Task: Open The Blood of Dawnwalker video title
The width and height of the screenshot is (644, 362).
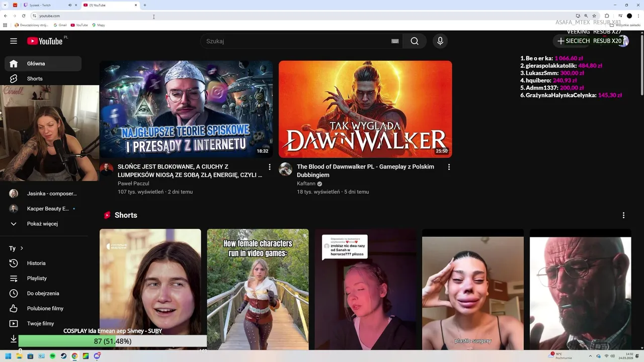Action: 365,171
